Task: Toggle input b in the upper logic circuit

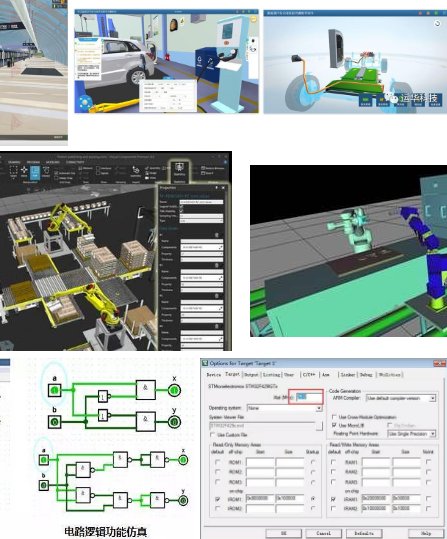Action: [x=54, y=422]
